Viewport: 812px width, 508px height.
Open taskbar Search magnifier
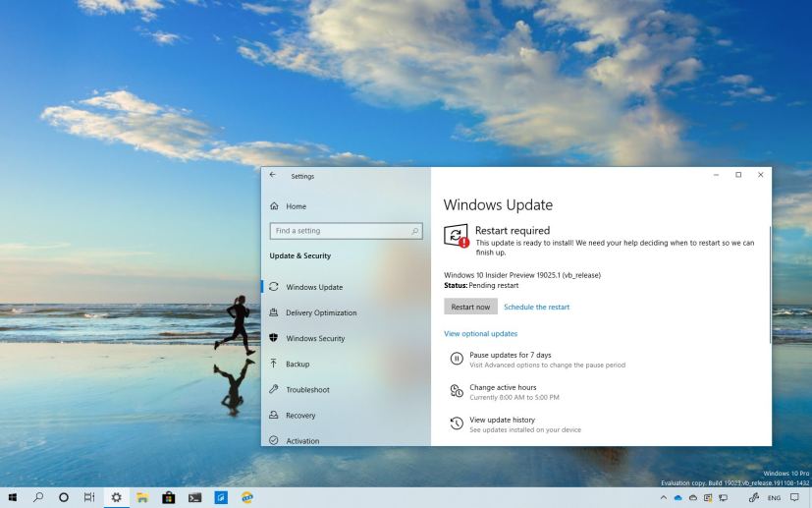click(x=38, y=497)
